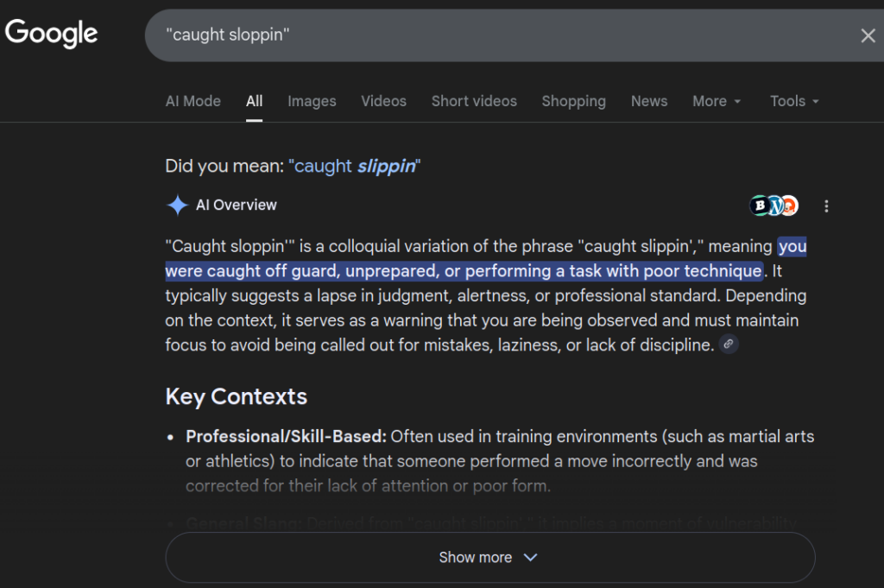Expand the More dropdown
This screenshot has height=588, width=884.
coord(716,101)
